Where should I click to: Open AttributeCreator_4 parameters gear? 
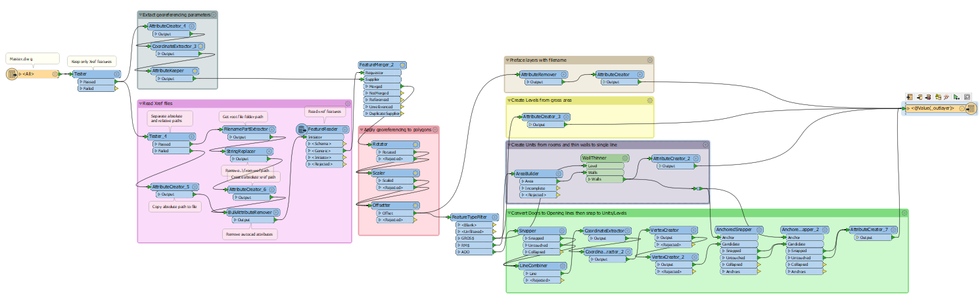point(191,26)
